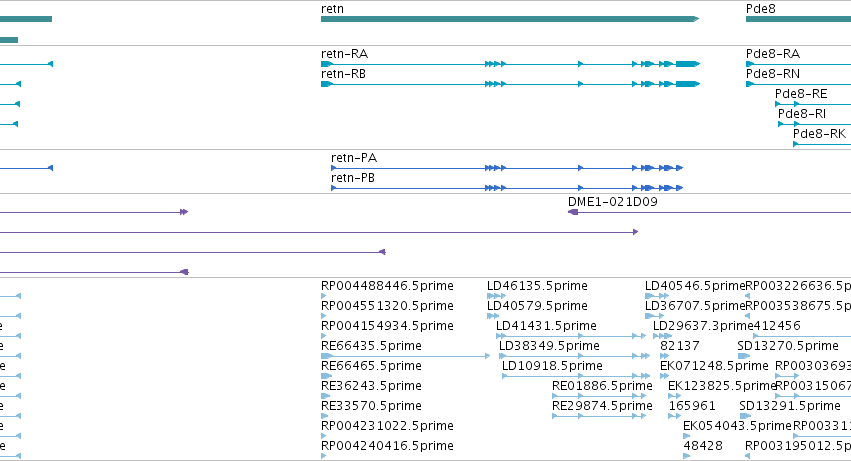Select the retn-RA transcript

point(510,64)
